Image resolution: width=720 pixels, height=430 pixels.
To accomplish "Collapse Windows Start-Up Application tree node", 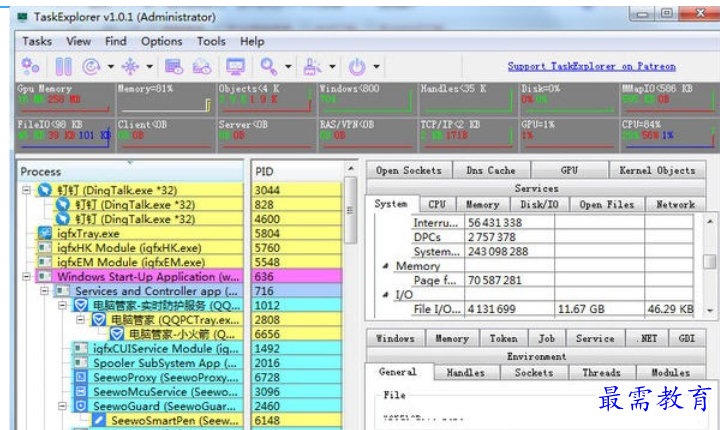I will click(x=28, y=277).
